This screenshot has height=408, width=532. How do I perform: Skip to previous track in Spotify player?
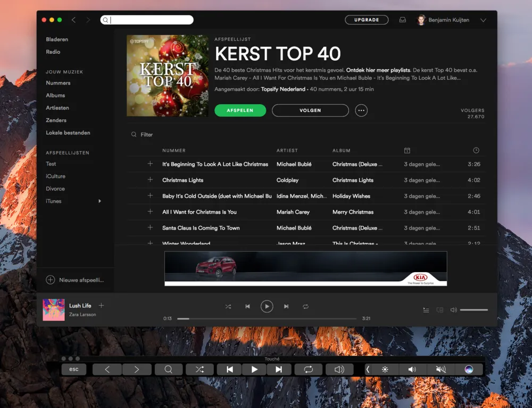pos(248,306)
